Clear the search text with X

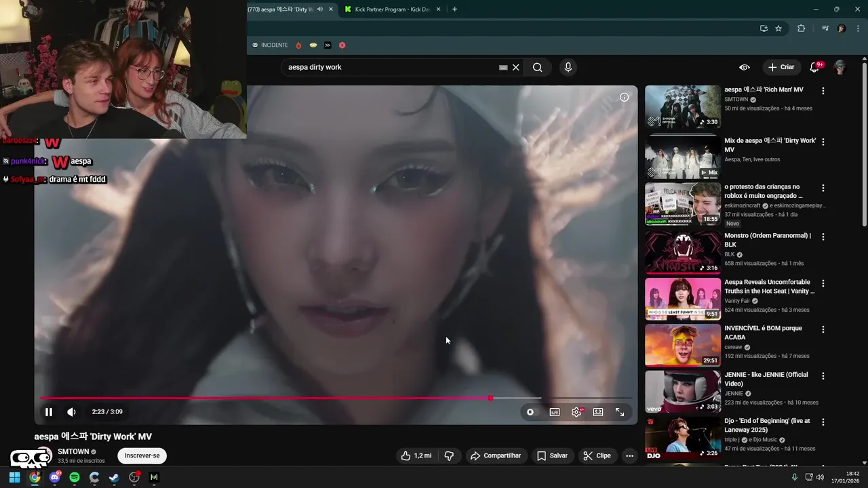[x=515, y=67]
